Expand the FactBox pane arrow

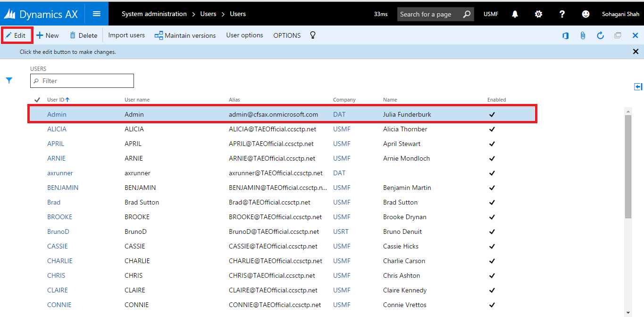(638, 86)
